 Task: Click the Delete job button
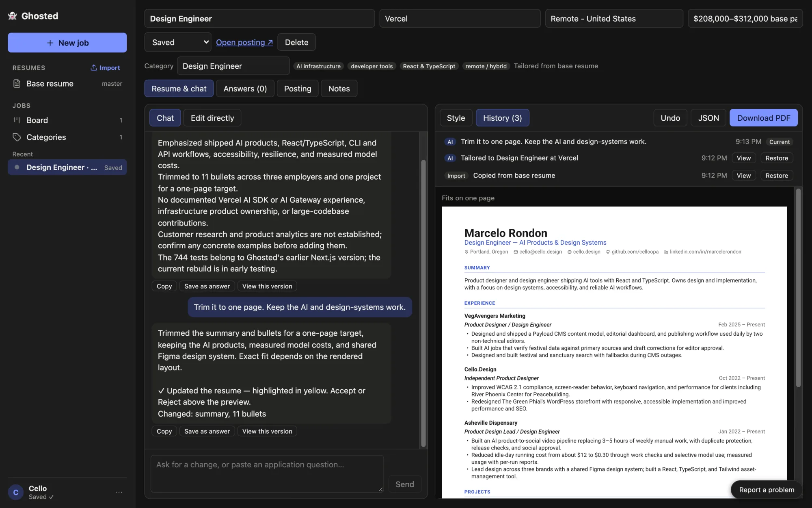point(296,42)
